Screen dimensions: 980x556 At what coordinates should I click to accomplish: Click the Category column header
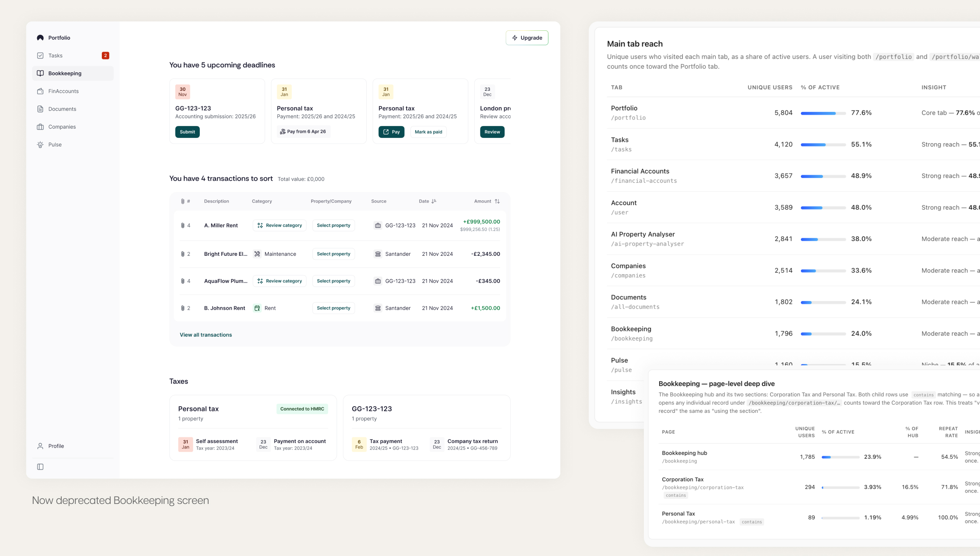262,201
